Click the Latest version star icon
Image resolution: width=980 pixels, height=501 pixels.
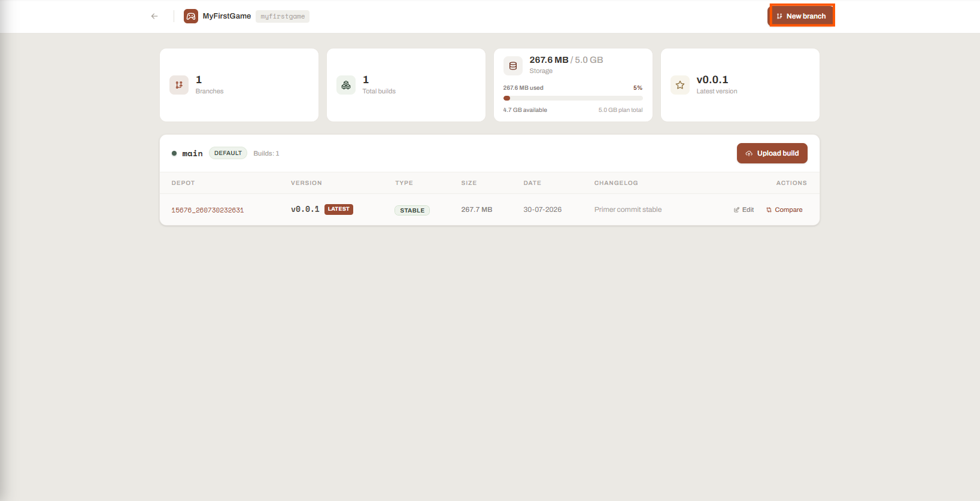coord(680,85)
